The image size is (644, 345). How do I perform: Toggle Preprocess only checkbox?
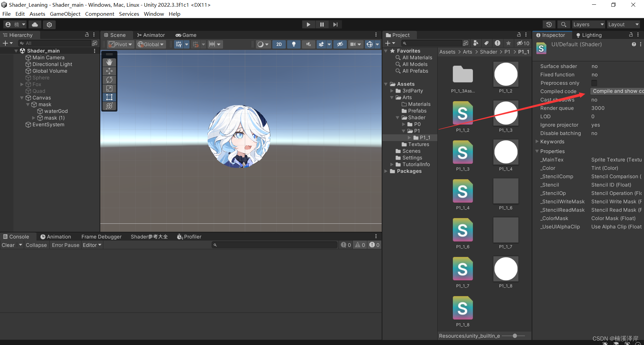pos(594,83)
